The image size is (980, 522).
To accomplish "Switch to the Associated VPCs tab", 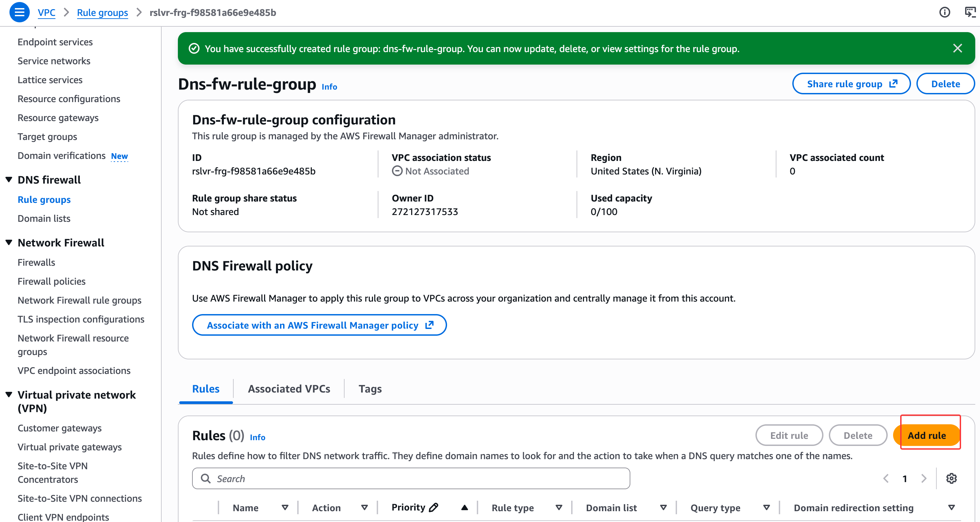I will (289, 388).
